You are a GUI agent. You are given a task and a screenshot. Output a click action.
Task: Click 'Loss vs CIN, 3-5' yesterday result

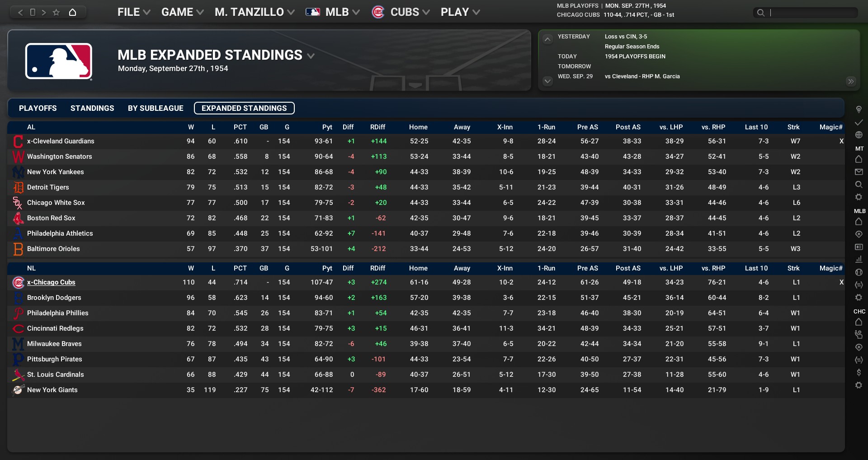coord(626,37)
